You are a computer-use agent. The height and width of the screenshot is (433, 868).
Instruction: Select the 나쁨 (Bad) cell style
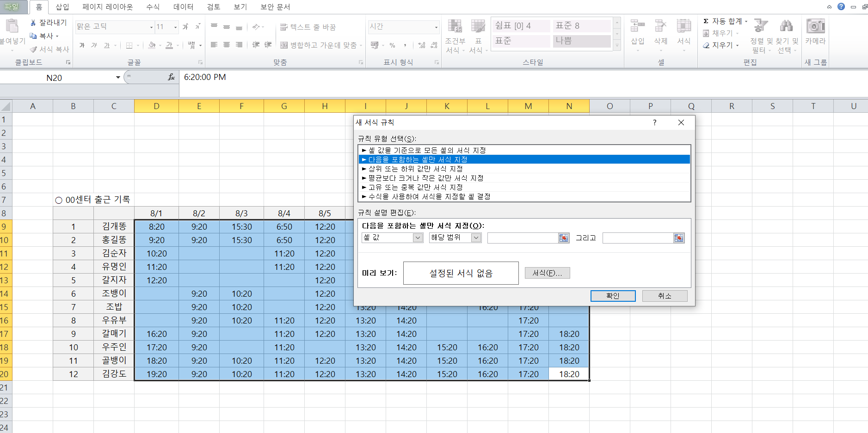point(582,41)
